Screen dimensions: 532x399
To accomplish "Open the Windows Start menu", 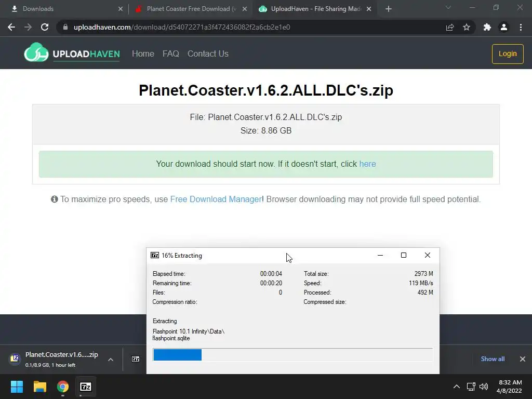I will (17, 387).
